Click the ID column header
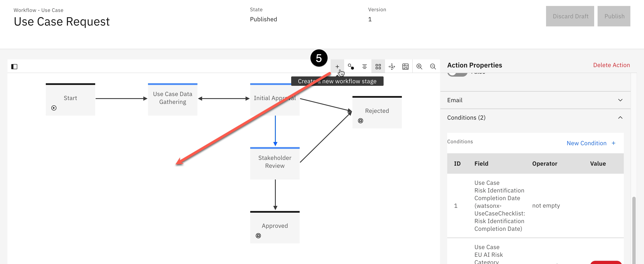The width and height of the screenshot is (644, 264). [457, 164]
